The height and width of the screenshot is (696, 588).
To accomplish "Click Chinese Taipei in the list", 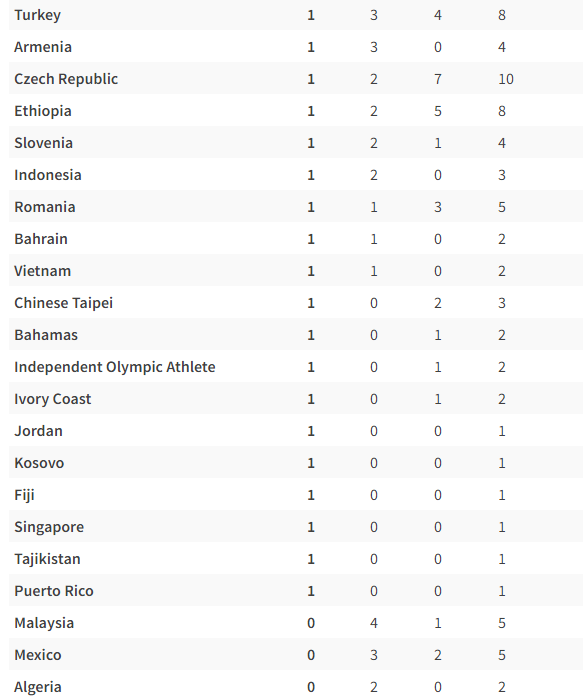I will [x=63, y=303].
